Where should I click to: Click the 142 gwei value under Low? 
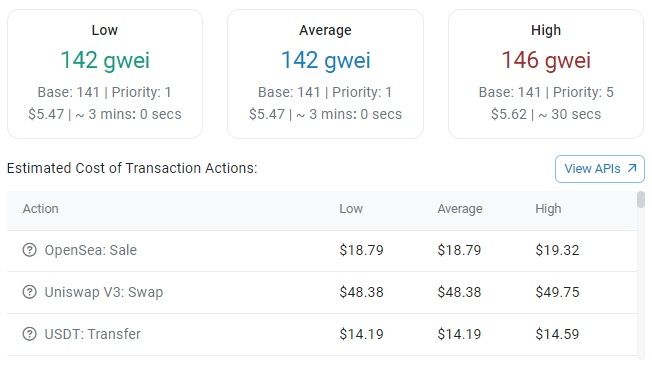point(105,60)
